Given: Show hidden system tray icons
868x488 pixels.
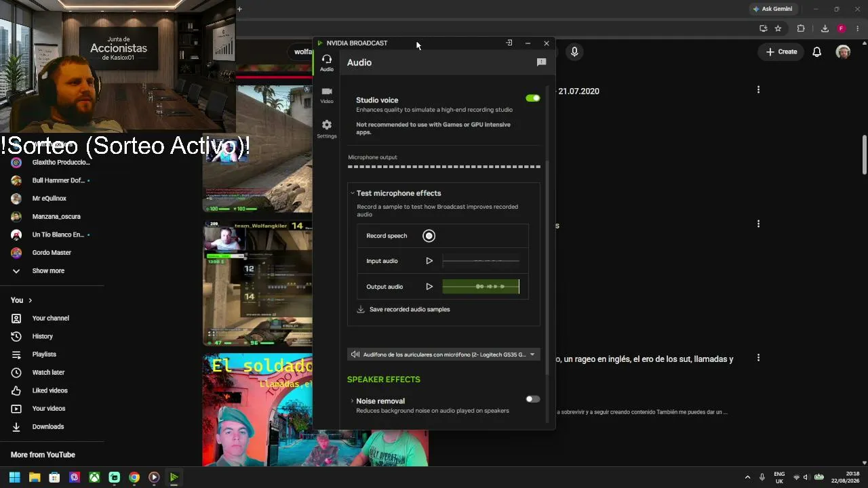Looking at the screenshot, I should (x=747, y=477).
